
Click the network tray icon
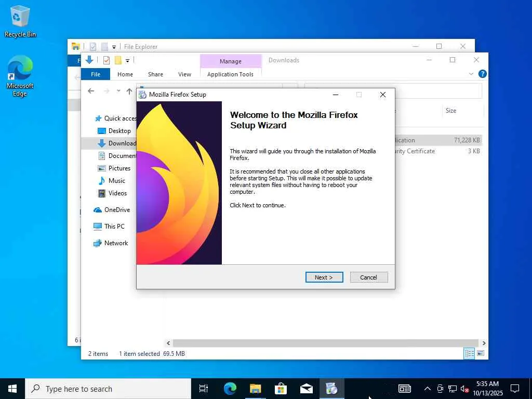(x=453, y=389)
